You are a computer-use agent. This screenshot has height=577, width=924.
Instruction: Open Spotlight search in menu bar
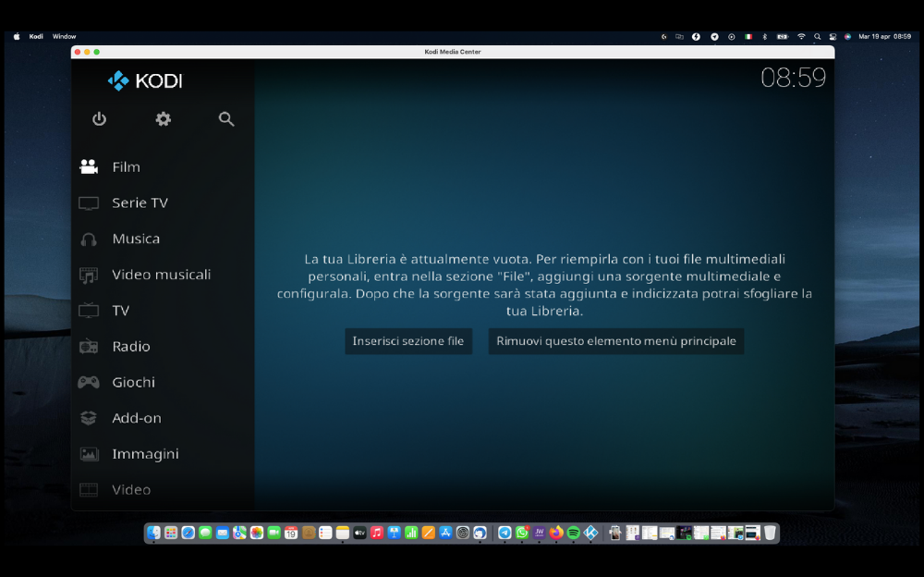point(818,37)
